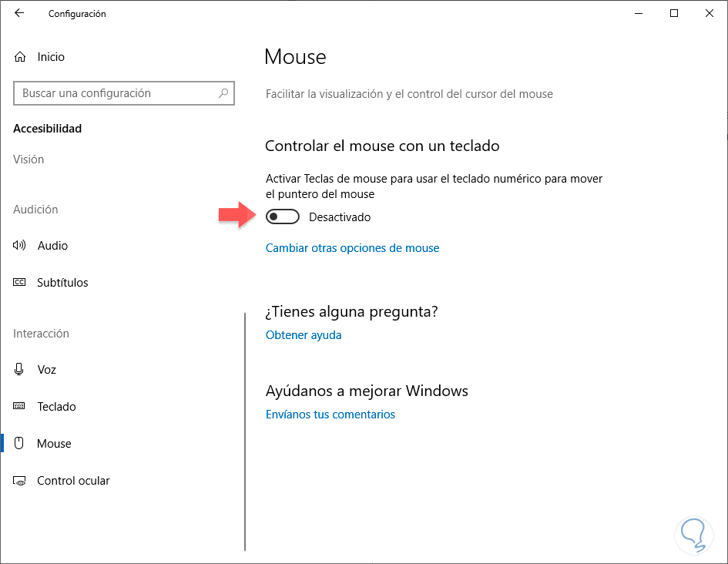Click the search magnifier icon

pos(223,93)
